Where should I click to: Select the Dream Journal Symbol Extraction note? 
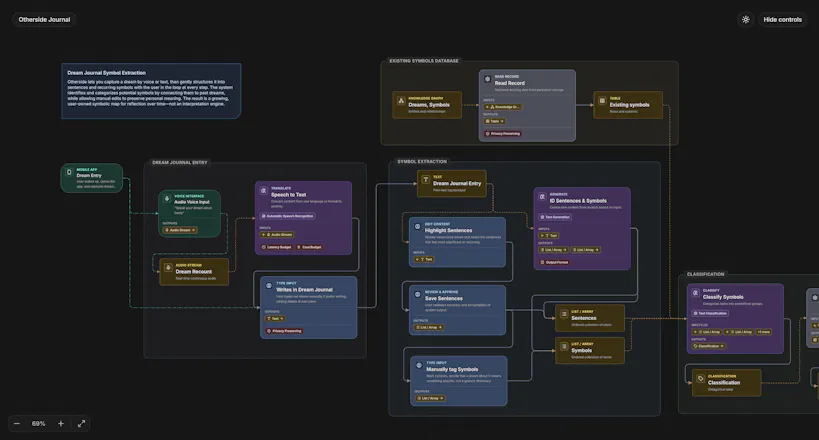point(151,91)
